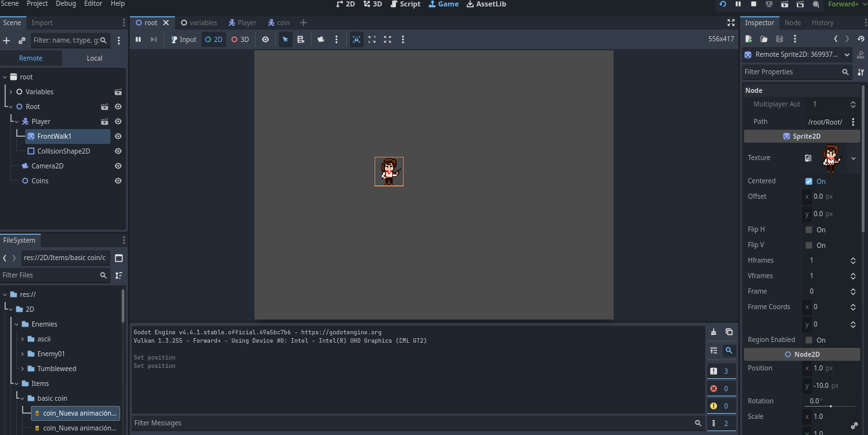Pause the embedded game in the Game toolbar
The height and width of the screenshot is (435, 868).
[x=138, y=39]
